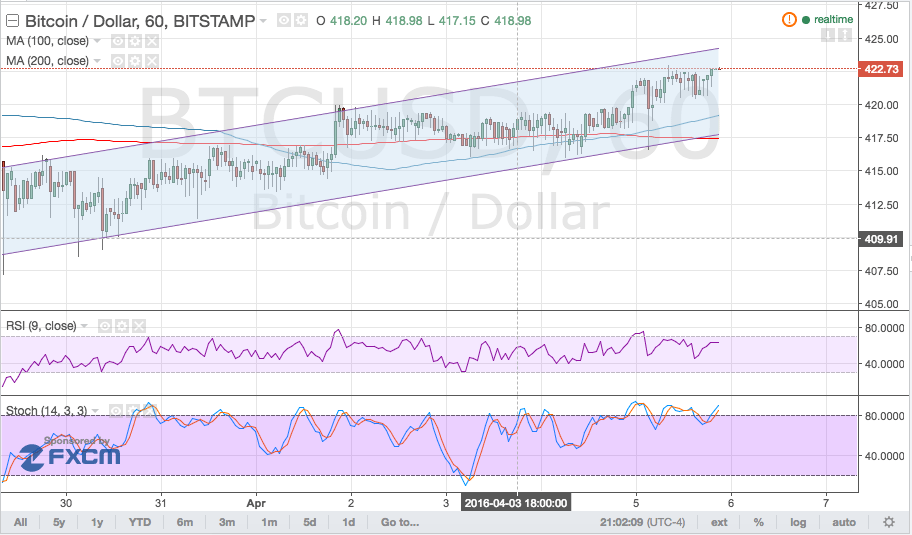912x535 pixels.
Task: Click the RSI (9, close) legend label
Action: point(41,326)
